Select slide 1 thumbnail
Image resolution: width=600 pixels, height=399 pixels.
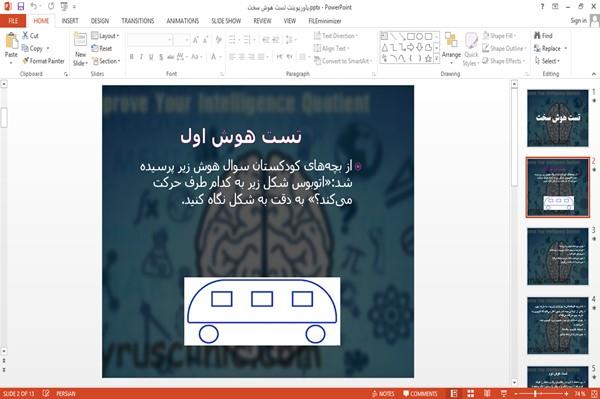click(x=558, y=118)
